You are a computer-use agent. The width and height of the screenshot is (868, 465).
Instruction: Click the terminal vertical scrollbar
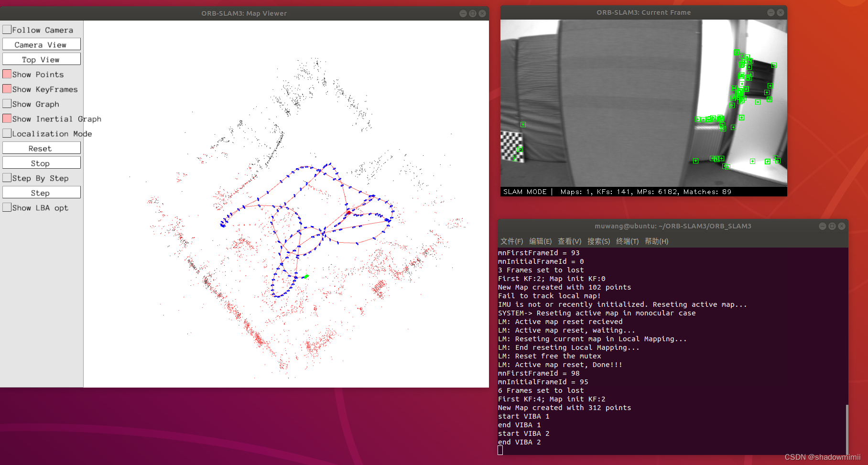click(x=847, y=429)
